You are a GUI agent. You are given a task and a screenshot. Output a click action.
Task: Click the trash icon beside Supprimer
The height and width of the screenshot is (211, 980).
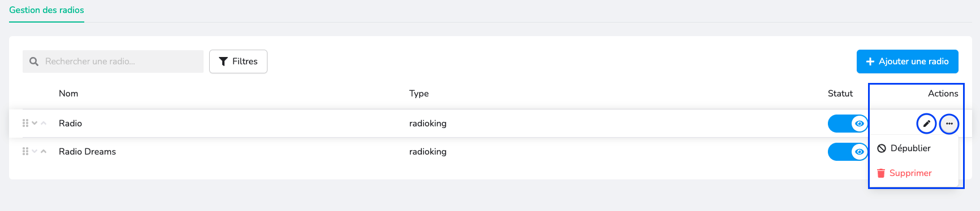point(881,173)
